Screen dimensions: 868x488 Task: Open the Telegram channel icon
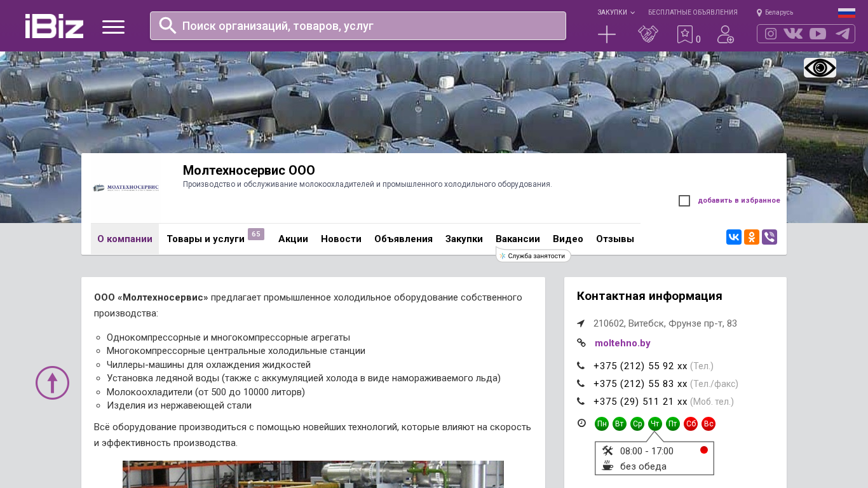click(x=842, y=34)
